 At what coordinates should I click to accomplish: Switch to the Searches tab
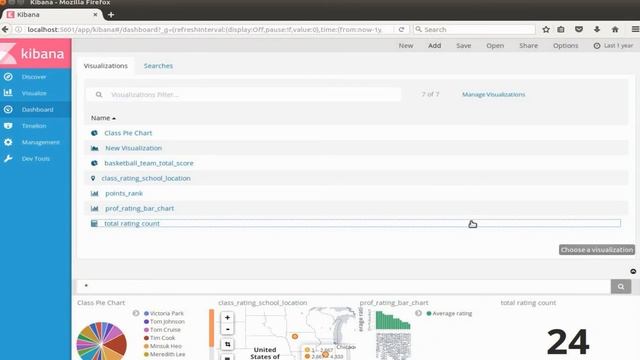tap(158, 66)
